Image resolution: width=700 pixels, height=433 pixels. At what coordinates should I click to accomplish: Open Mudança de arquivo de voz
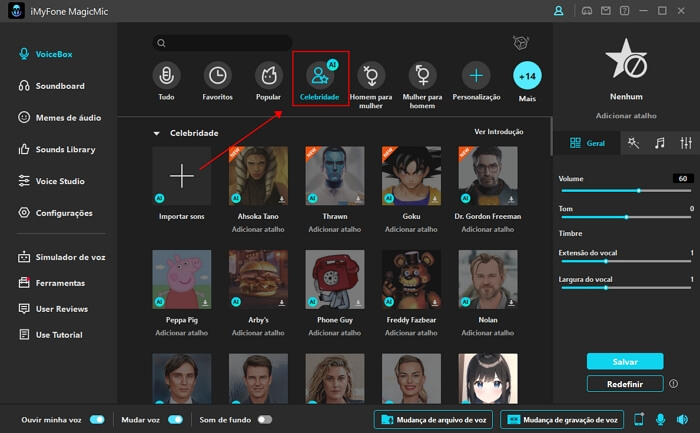point(433,420)
